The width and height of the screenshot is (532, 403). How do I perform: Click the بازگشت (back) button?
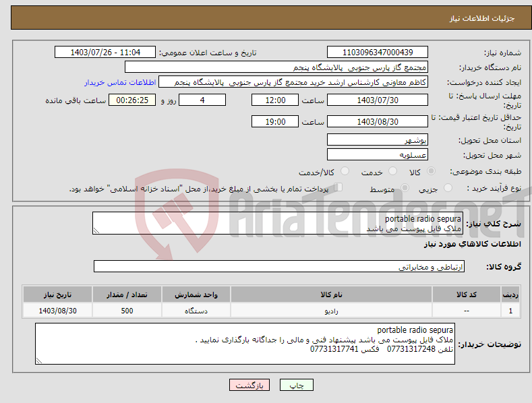click(249, 385)
